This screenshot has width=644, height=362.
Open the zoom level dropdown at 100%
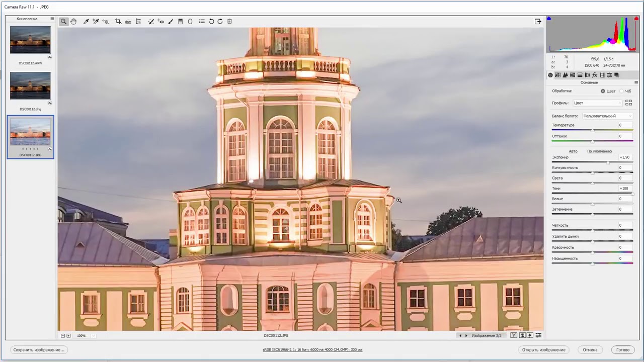(86, 335)
